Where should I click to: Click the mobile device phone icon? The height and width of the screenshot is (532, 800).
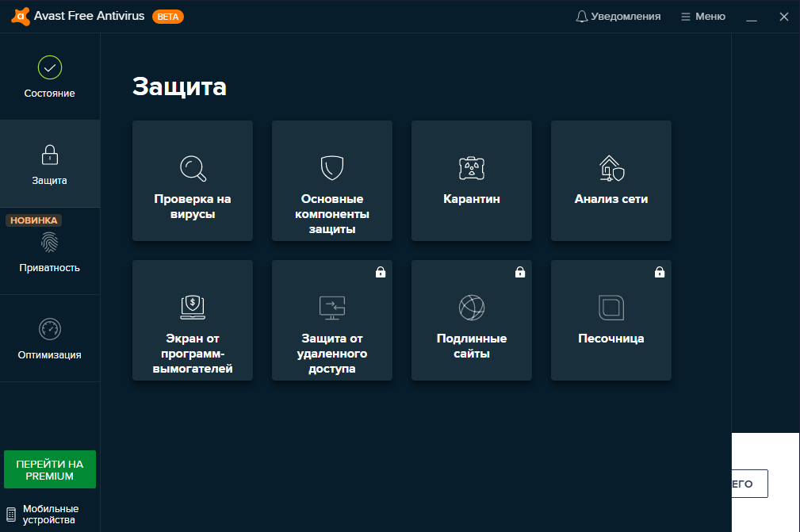pyautogui.click(x=11, y=514)
